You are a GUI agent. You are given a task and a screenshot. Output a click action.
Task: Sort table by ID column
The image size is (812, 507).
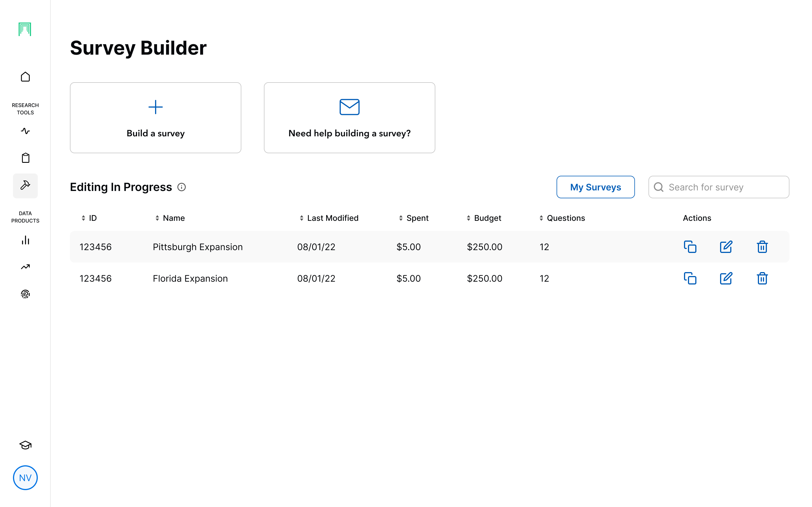coord(89,218)
